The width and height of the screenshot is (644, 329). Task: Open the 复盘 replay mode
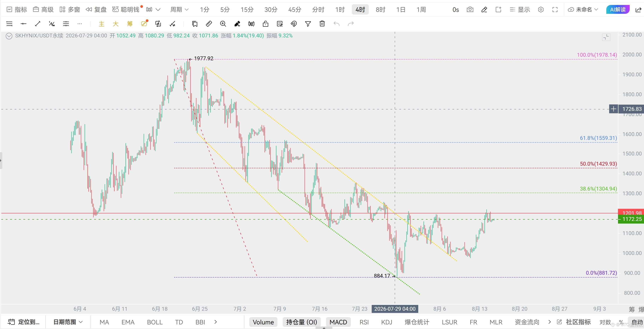(x=96, y=10)
